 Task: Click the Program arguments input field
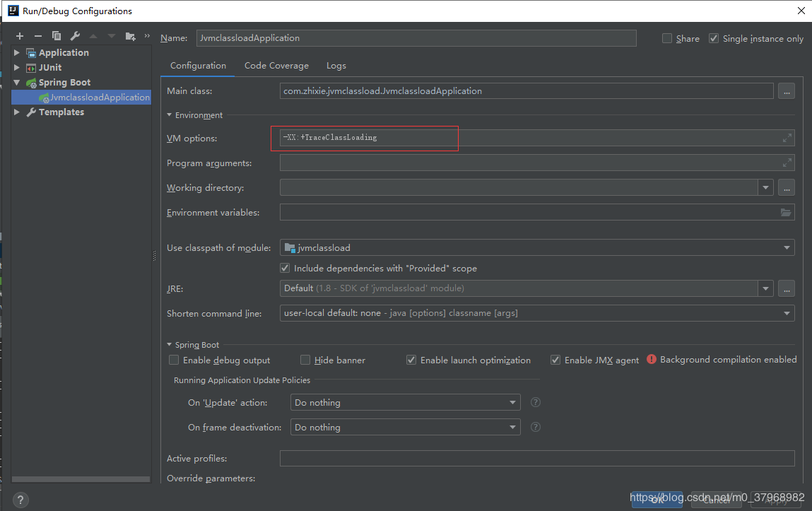(530, 163)
